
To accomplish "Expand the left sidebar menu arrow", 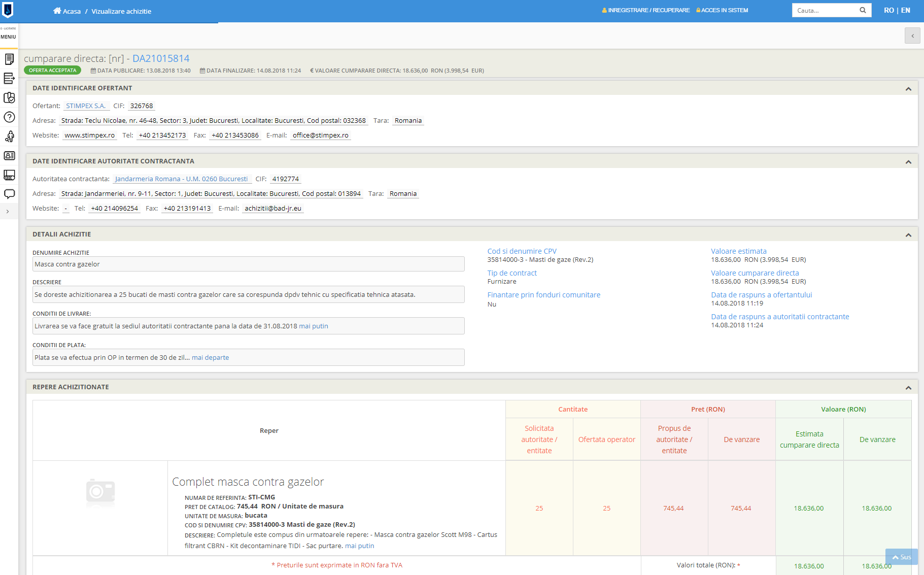I will 8,212.
